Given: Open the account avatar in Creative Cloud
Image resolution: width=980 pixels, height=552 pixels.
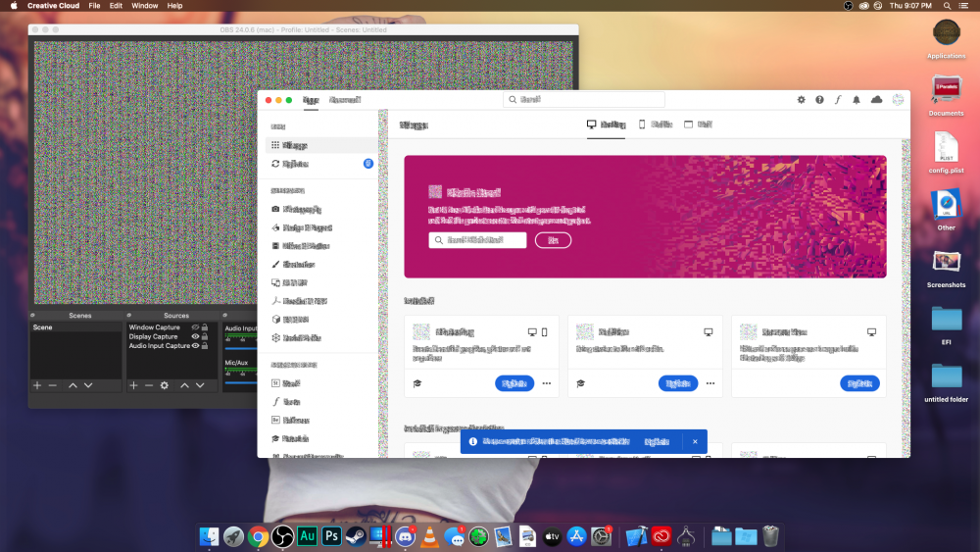Looking at the screenshot, I should tap(898, 100).
